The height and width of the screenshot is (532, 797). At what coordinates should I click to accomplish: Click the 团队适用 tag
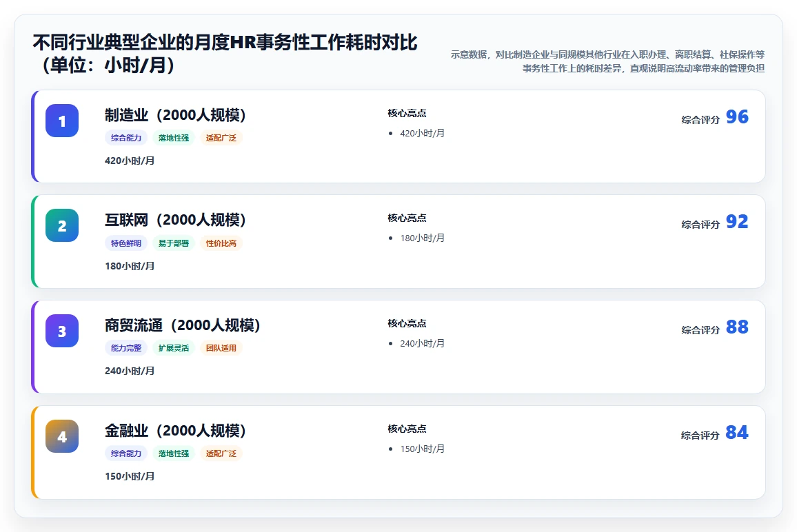point(221,348)
